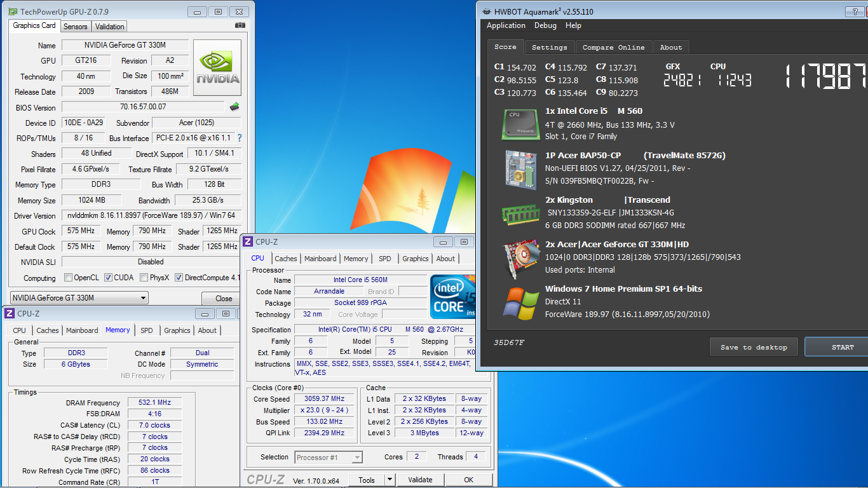Click the GPU name field NVIDIA GeForce GT 330M
The width and height of the screenshot is (868, 488).
tap(125, 45)
